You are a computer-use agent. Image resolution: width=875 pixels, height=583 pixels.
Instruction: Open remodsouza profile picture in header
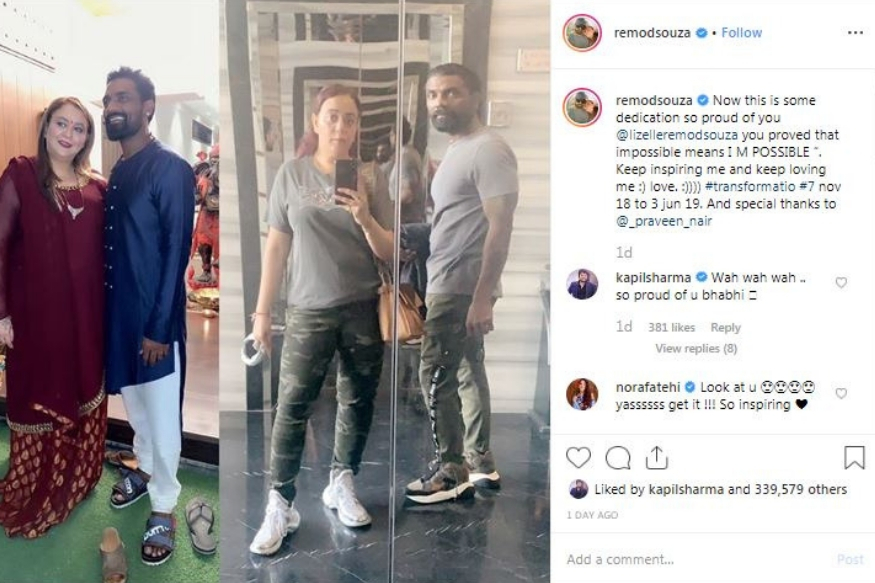(x=582, y=33)
